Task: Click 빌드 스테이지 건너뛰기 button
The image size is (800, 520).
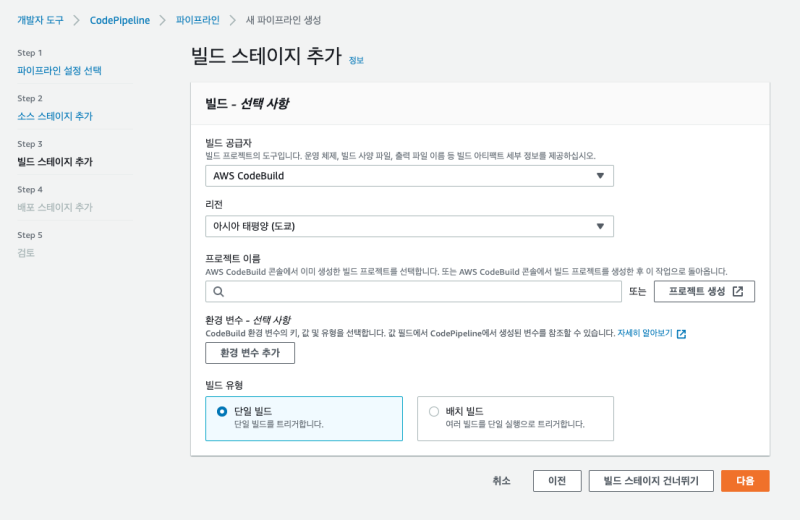Action: click(x=651, y=481)
